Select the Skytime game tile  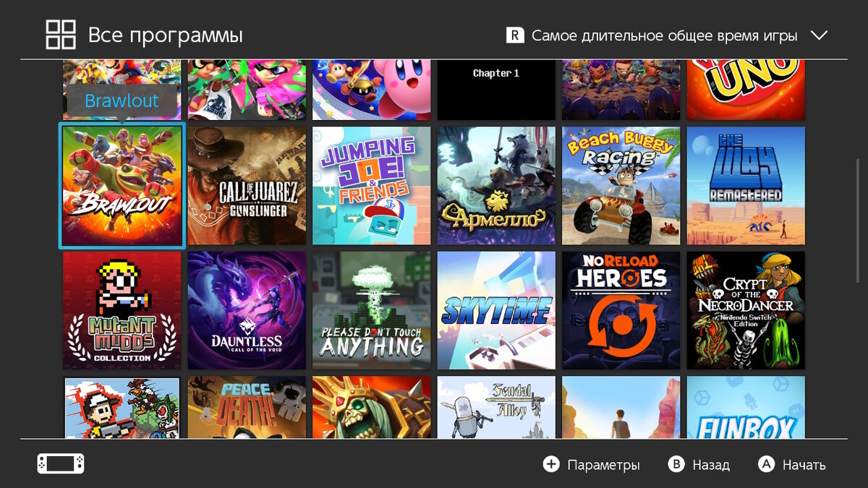point(496,310)
